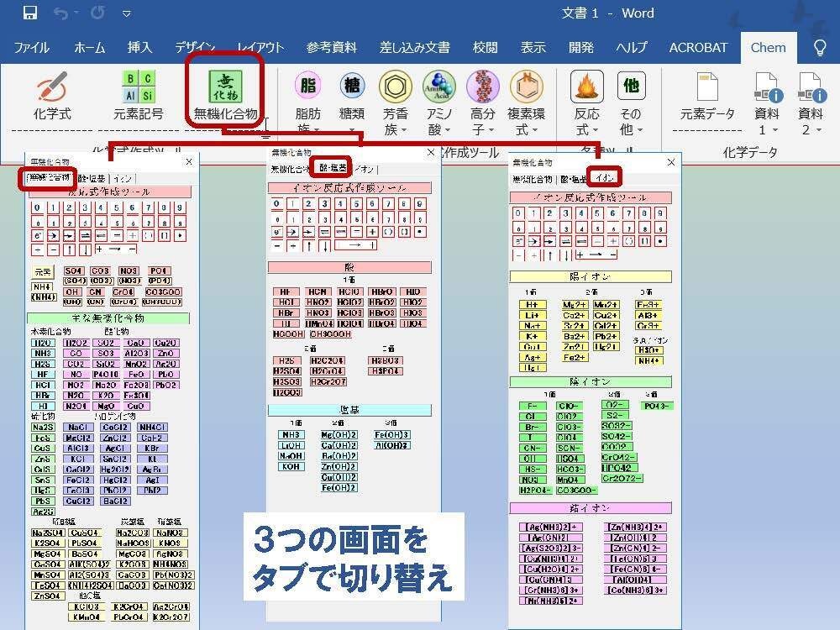This screenshot has height=630, width=840.
Task: Open the 差し込み文書 ribbon tab
Action: (415, 47)
